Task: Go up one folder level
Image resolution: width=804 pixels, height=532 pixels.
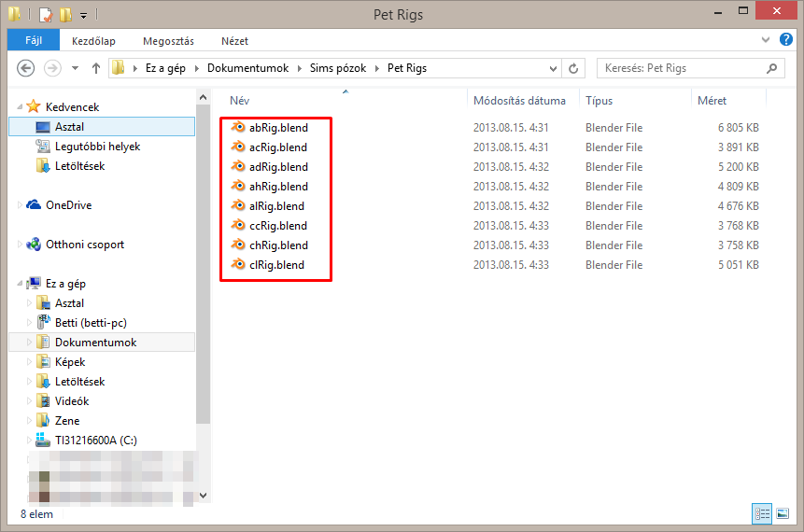Action: pos(96,68)
